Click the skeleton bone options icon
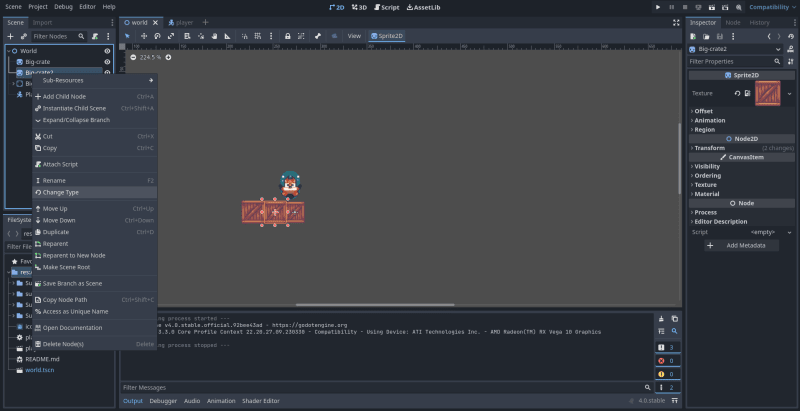 318,36
